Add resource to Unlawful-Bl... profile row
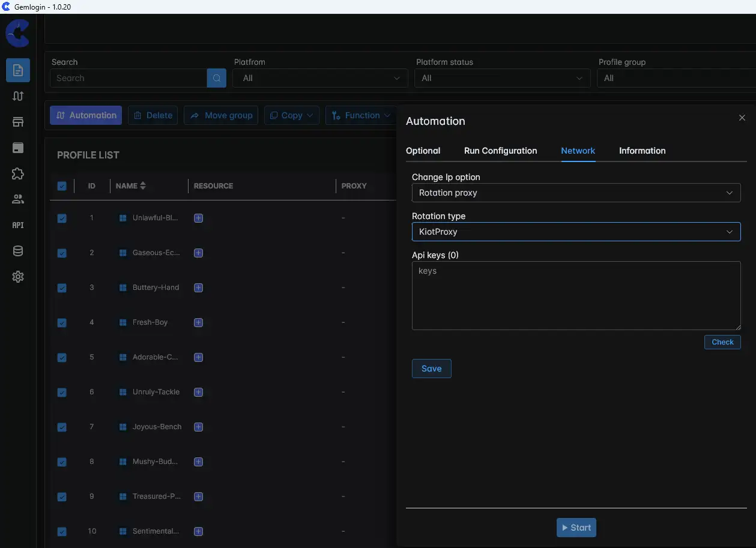Viewport: 756px width, 548px height. [199, 218]
